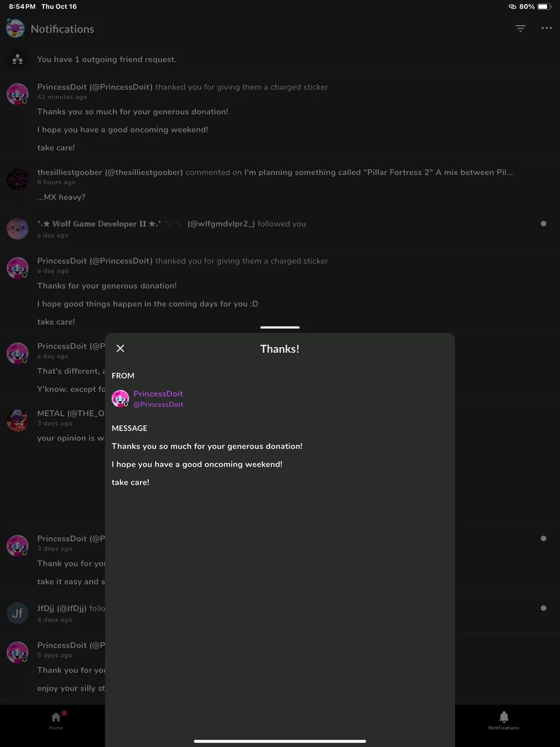Toggle unread dot on Wolf Game Developer notification
Image resolution: width=560 pixels, height=747 pixels.
(x=543, y=224)
